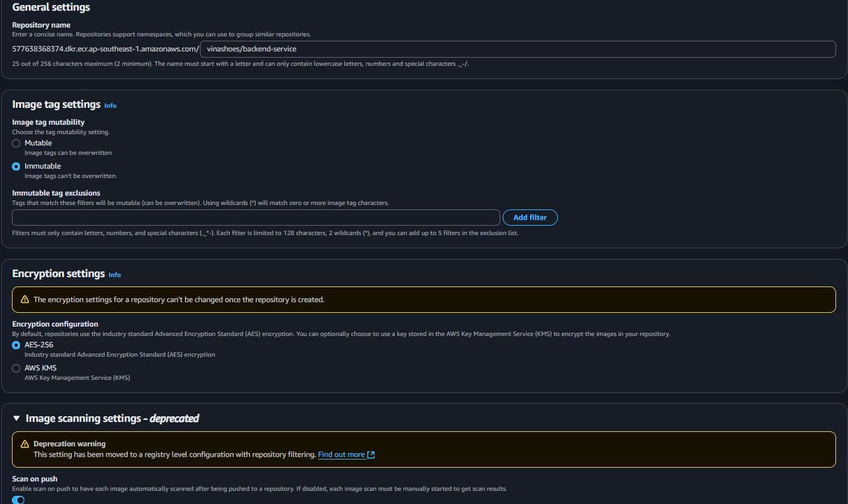Click the General settings heading
The height and width of the screenshot is (504, 848).
(51, 8)
